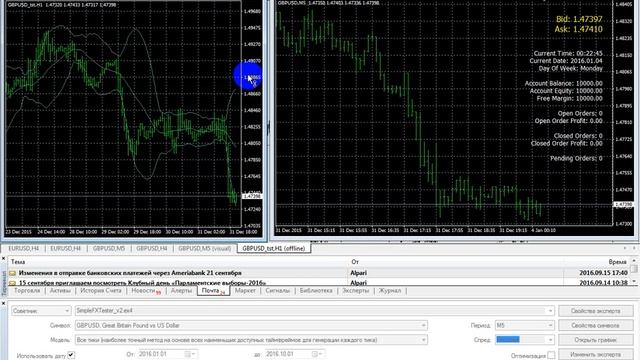Click the Account Balance: 10000.00 text
This screenshot has height=360, width=640.
click(x=563, y=83)
